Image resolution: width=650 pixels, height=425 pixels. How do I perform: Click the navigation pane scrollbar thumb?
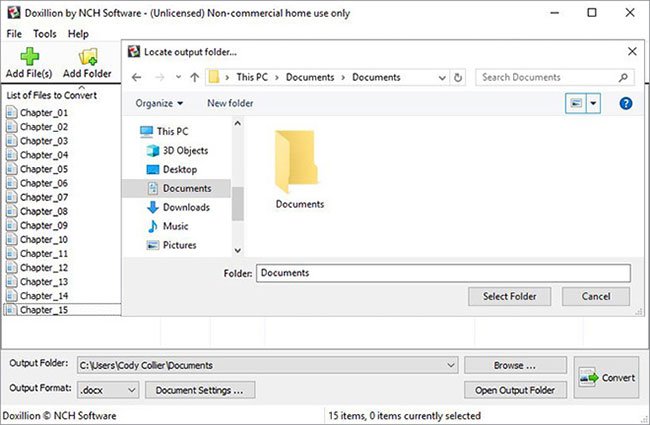[238, 204]
